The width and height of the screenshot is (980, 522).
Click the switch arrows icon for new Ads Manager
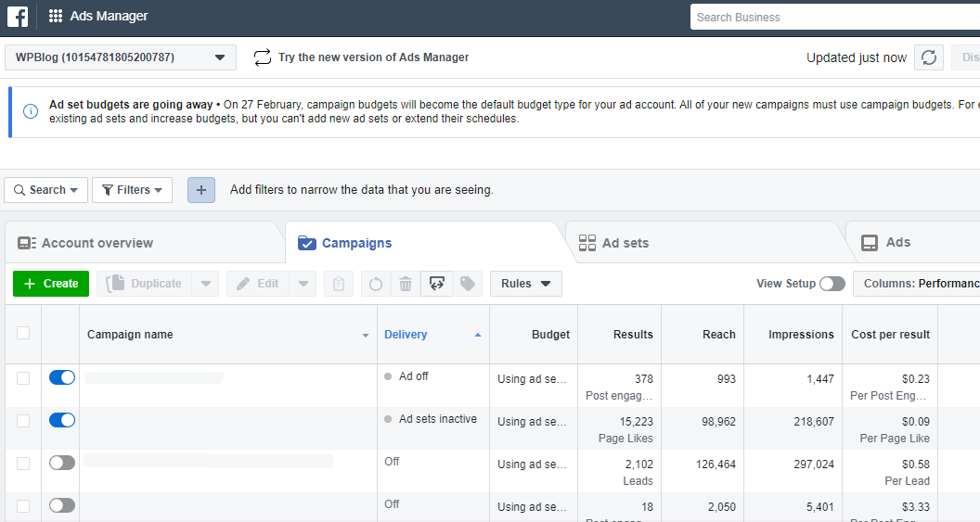(263, 57)
